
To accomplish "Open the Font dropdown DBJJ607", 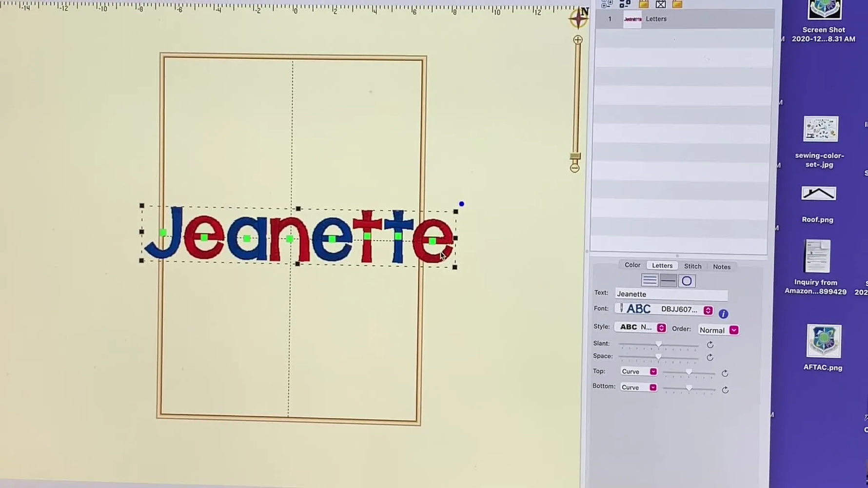I will [664, 309].
